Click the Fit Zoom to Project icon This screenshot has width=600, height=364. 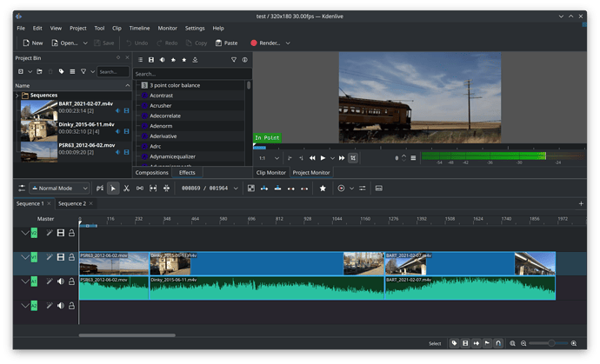tap(512, 343)
